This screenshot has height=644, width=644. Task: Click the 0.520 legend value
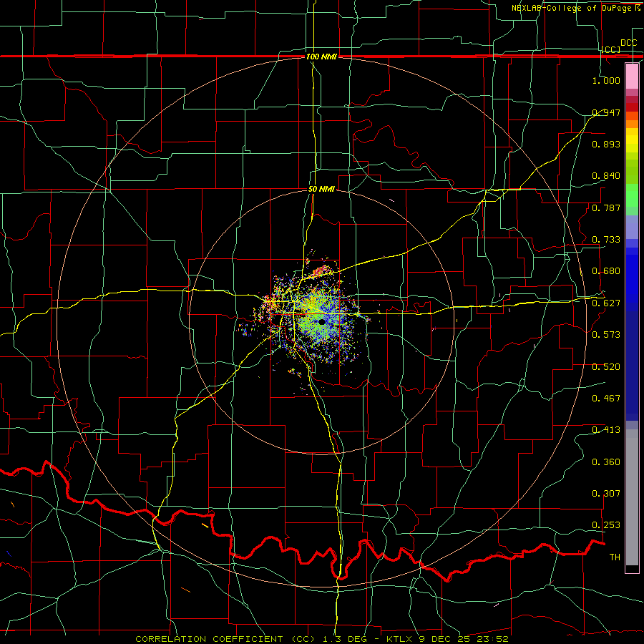click(606, 367)
